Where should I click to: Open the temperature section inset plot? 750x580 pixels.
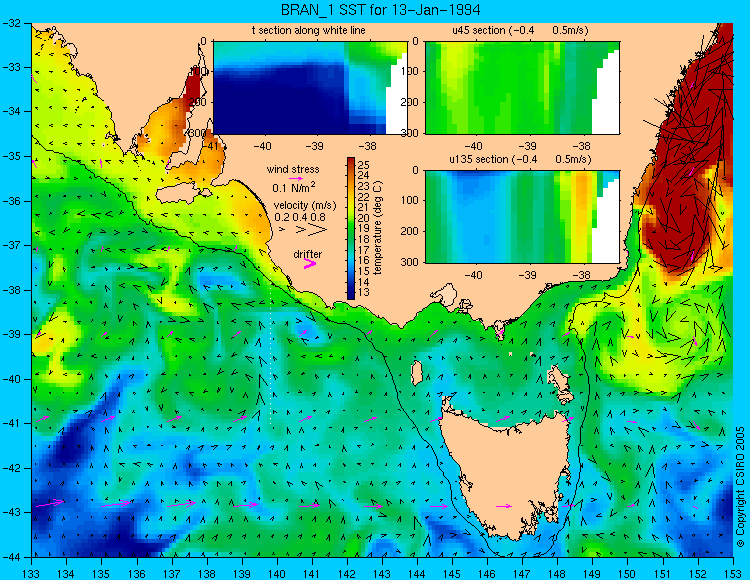310,88
